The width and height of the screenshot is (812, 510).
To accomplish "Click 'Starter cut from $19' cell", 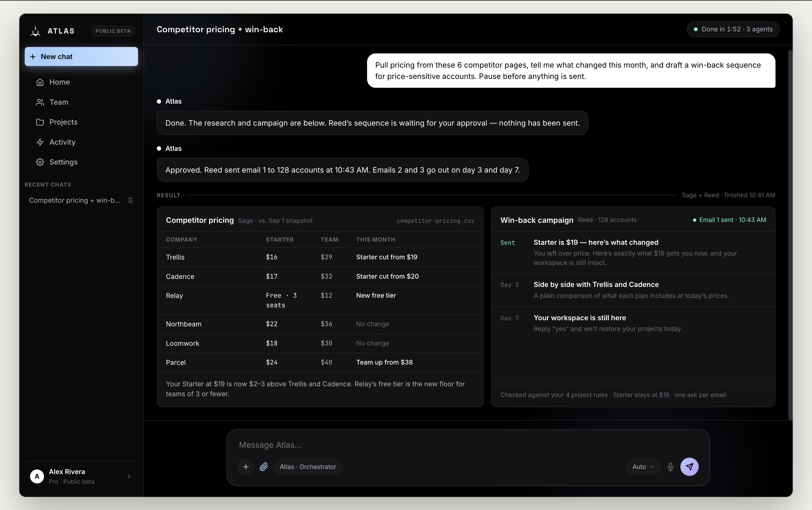I will (x=387, y=257).
